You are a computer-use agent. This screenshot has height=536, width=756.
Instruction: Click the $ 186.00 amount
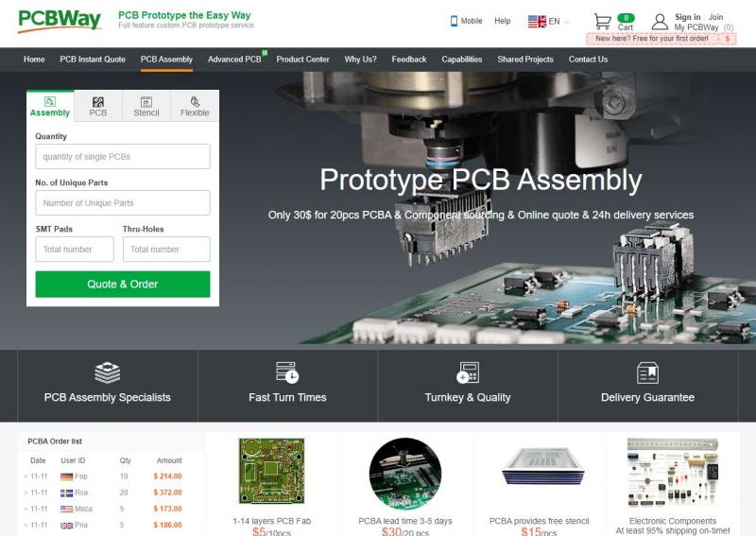point(168,526)
